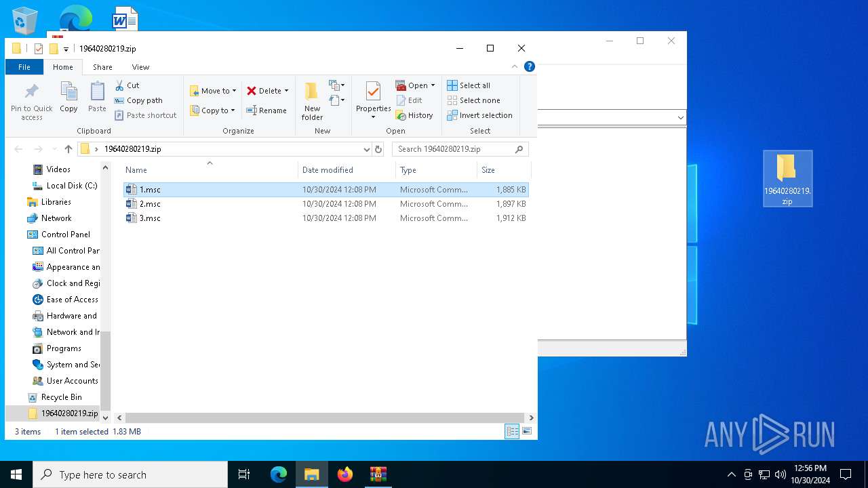Open the New item menu icon
The height and width of the screenshot is (488, 868).
pyautogui.click(x=337, y=85)
